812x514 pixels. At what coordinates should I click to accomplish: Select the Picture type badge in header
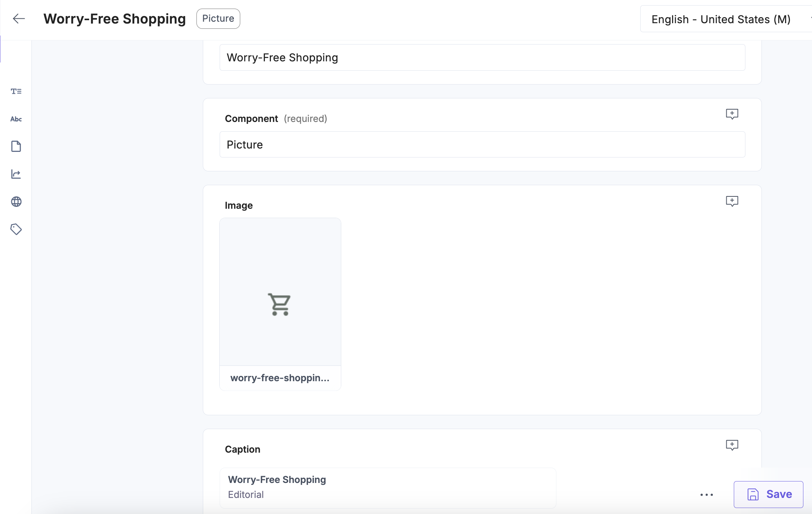[x=218, y=19]
